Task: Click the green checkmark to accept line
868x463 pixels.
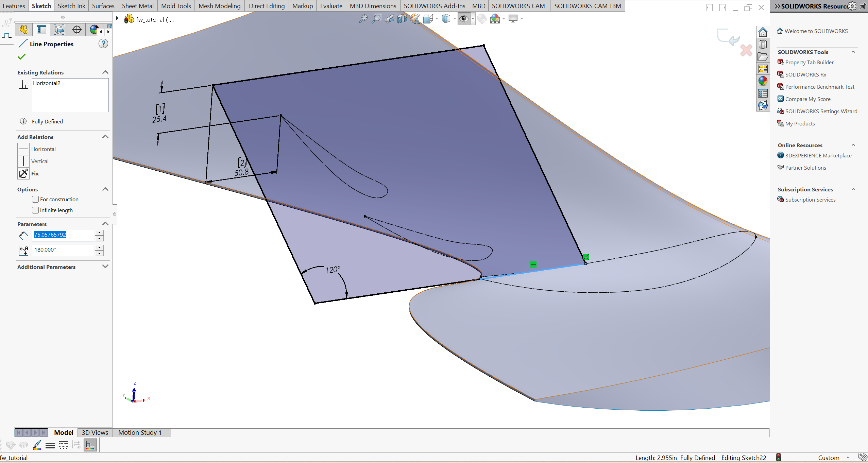Action: tap(21, 57)
